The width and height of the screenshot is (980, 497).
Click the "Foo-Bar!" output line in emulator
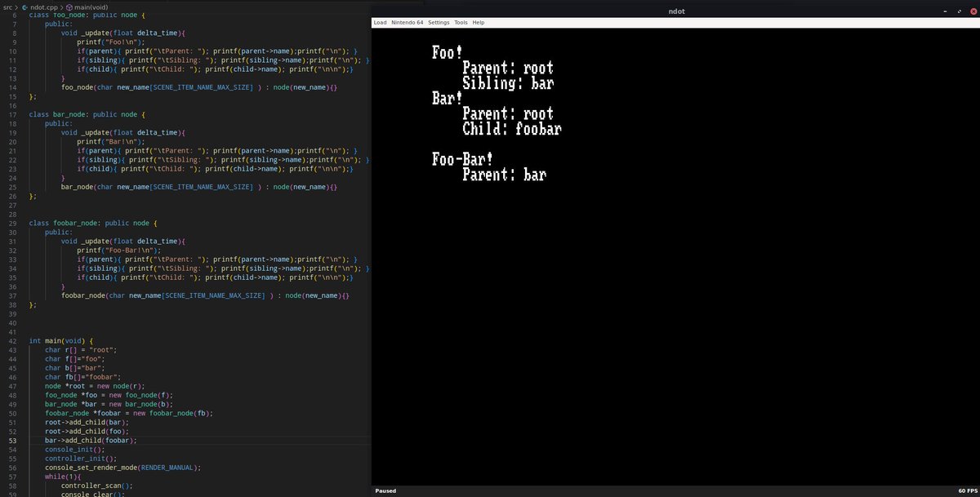point(462,159)
